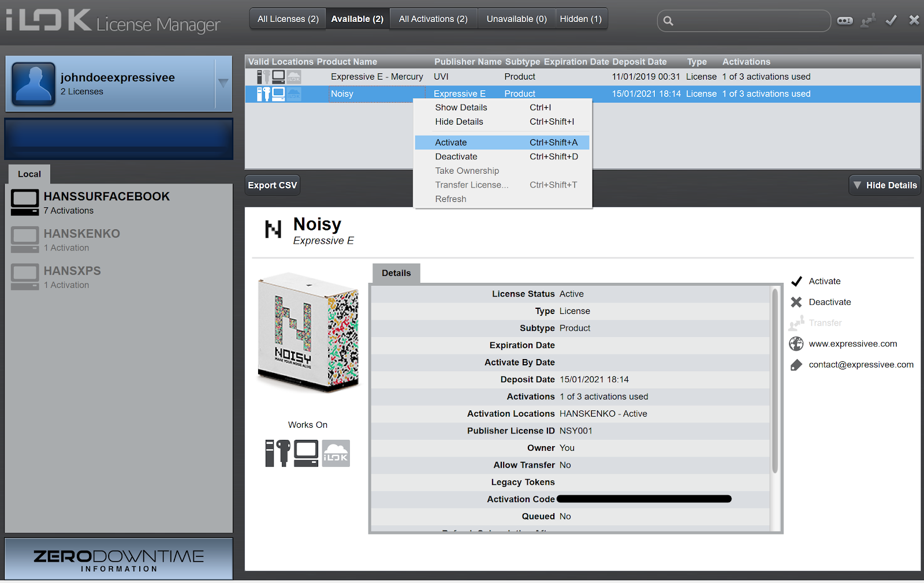Click the deactivate X icon in top toolbar
Screen dimensions: 924x583
(x=914, y=20)
